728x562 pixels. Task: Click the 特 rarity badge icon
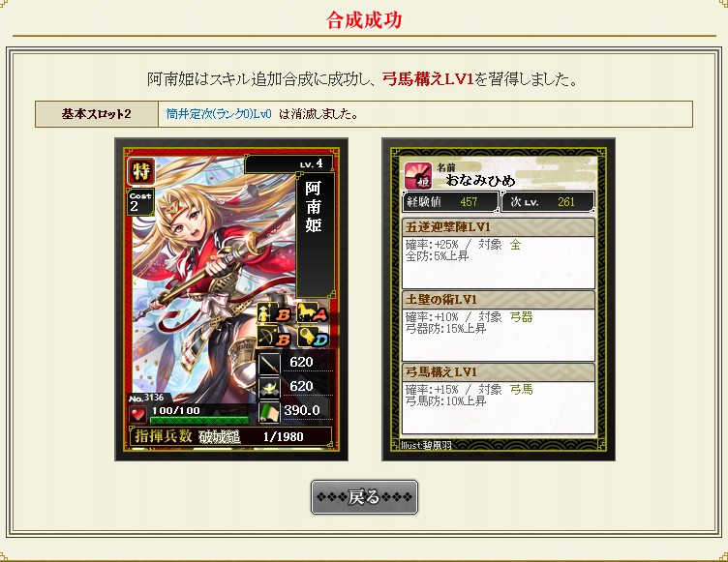click(x=141, y=171)
